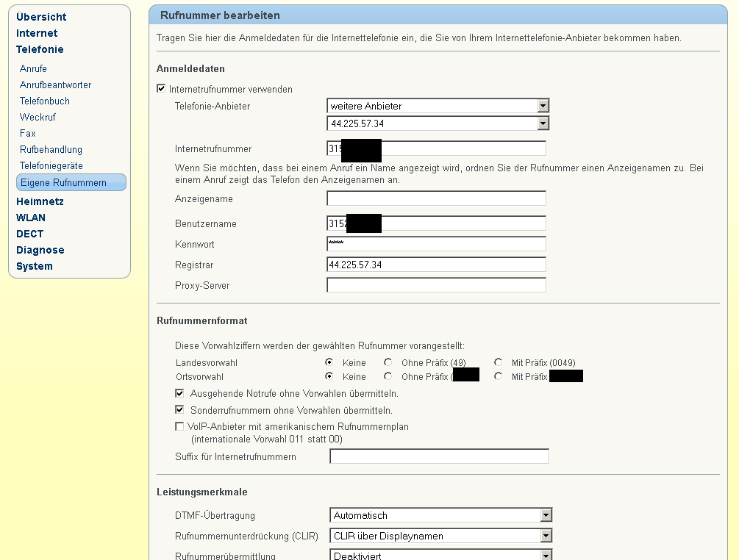
Task: Choose Keine for Ortsvorwahl
Action: tap(329, 376)
